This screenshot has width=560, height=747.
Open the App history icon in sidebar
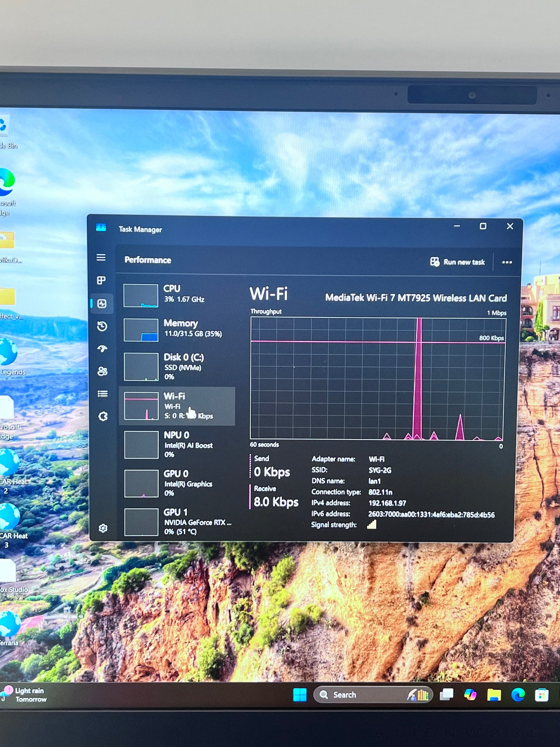[x=102, y=326]
